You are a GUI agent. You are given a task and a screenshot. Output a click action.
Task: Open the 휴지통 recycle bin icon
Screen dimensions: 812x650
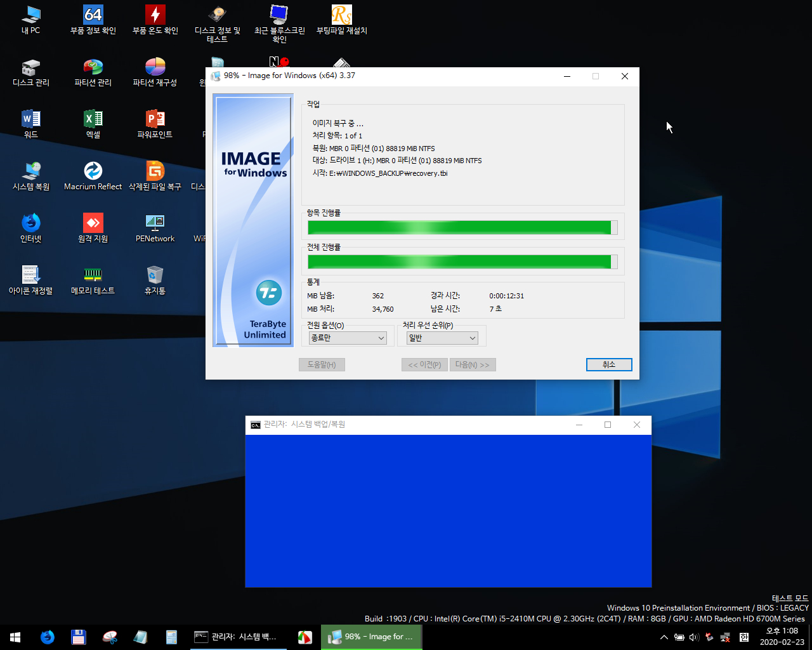[x=155, y=281]
